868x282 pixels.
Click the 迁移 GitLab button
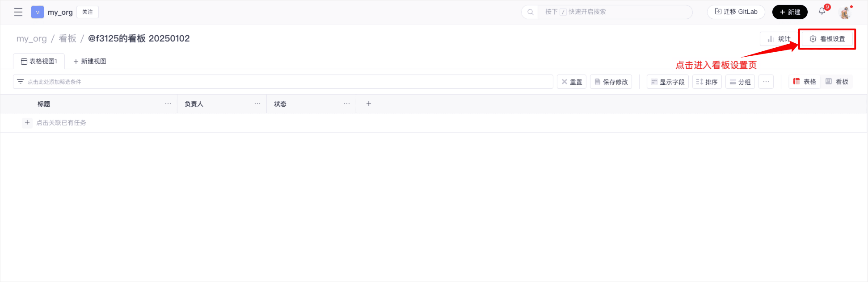(736, 12)
